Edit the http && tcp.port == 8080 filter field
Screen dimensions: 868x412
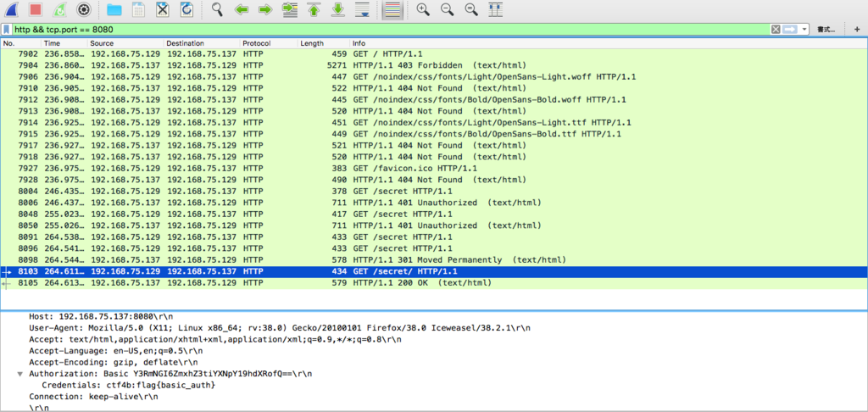(390, 30)
